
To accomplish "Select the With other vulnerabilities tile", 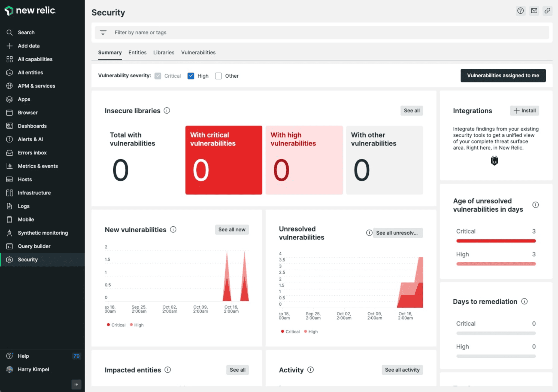I will [x=384, y=160].
